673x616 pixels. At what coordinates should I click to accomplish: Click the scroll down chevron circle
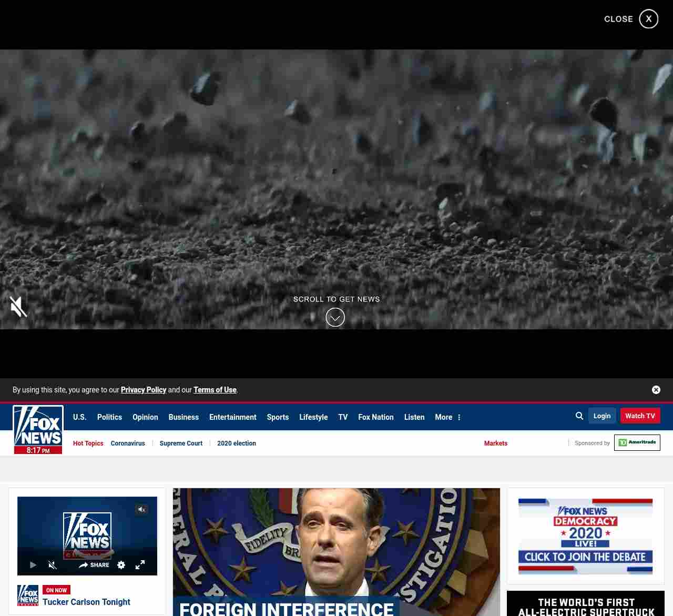[335, 317]
